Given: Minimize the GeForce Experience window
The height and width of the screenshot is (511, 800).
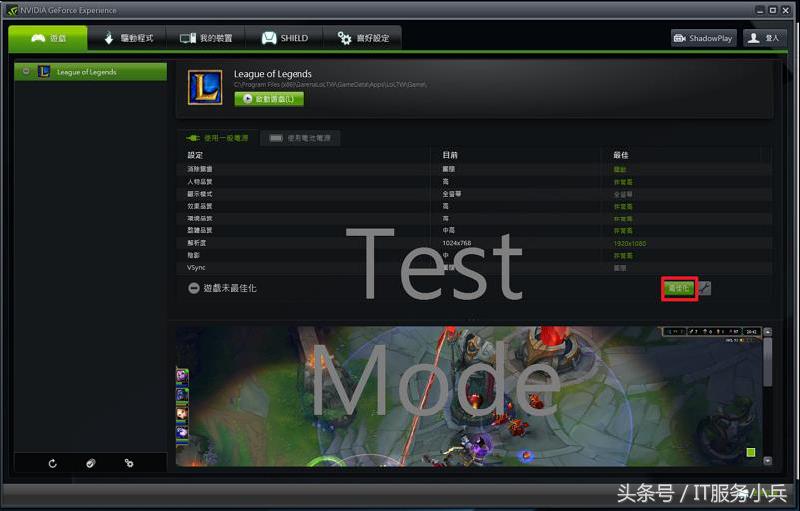Looking at the screenshot, I should 760,10.
